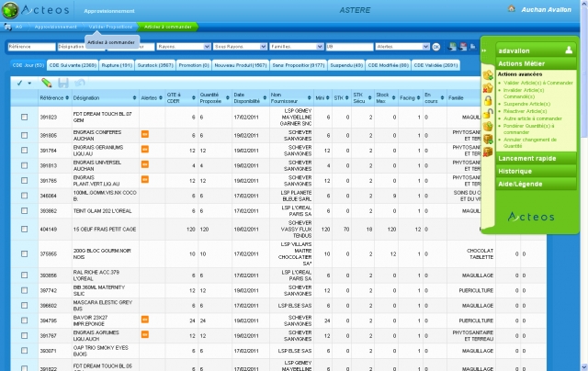
Task: Click the green export icon after OK
Action: 453,47
